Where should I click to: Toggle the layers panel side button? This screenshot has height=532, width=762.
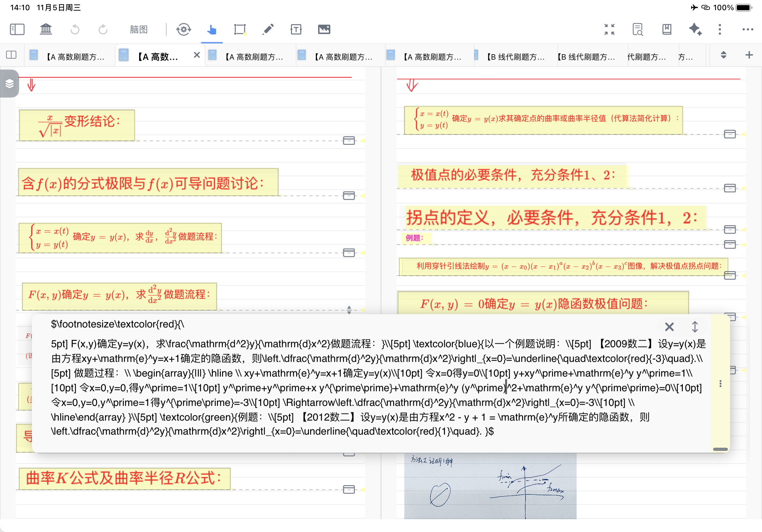[x=9, y=84]
